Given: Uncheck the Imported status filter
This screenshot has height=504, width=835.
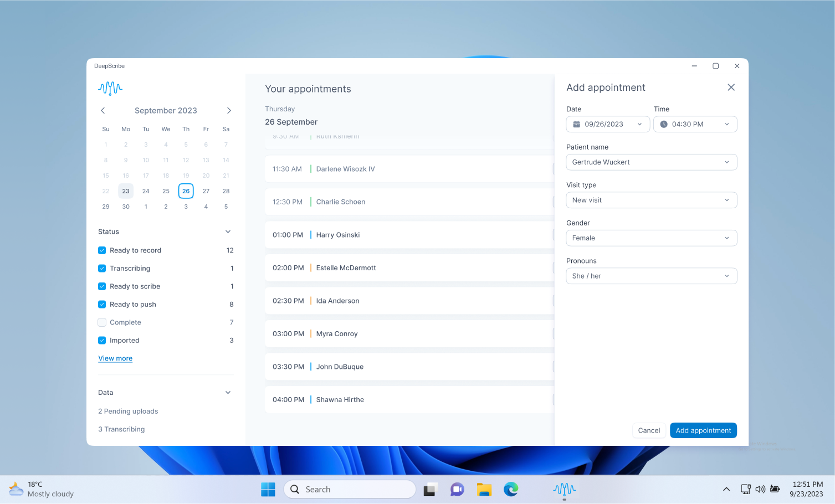Looking at the screenshot, I should point(102,340).
